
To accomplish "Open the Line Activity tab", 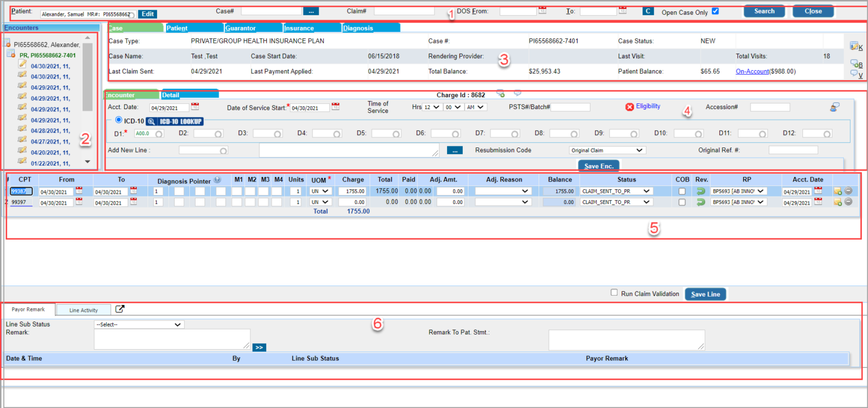I will click(84, 310).
